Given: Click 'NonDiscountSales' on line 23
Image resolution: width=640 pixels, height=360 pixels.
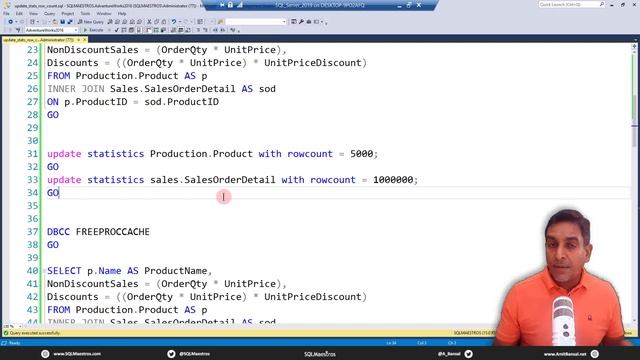Looking at the screenshot, I should click(x=93, y=50).
